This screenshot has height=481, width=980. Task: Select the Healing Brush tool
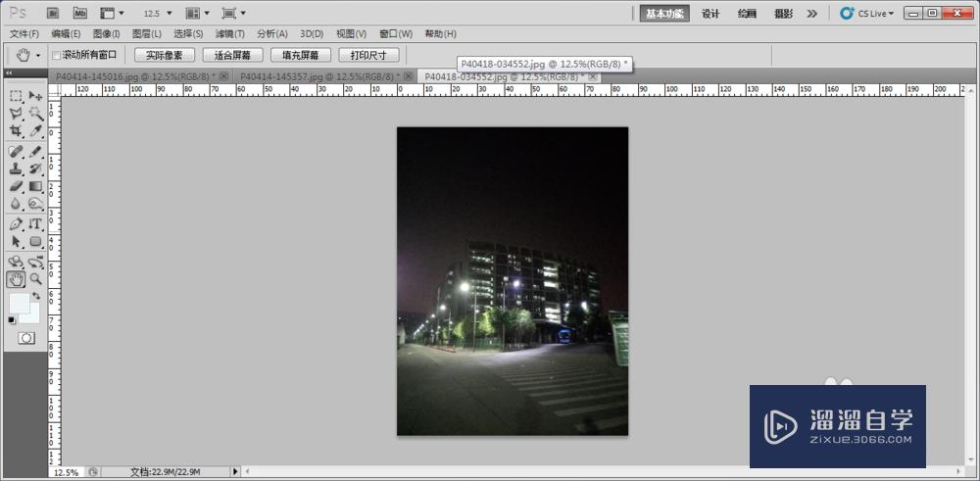(x=17, y=151)
